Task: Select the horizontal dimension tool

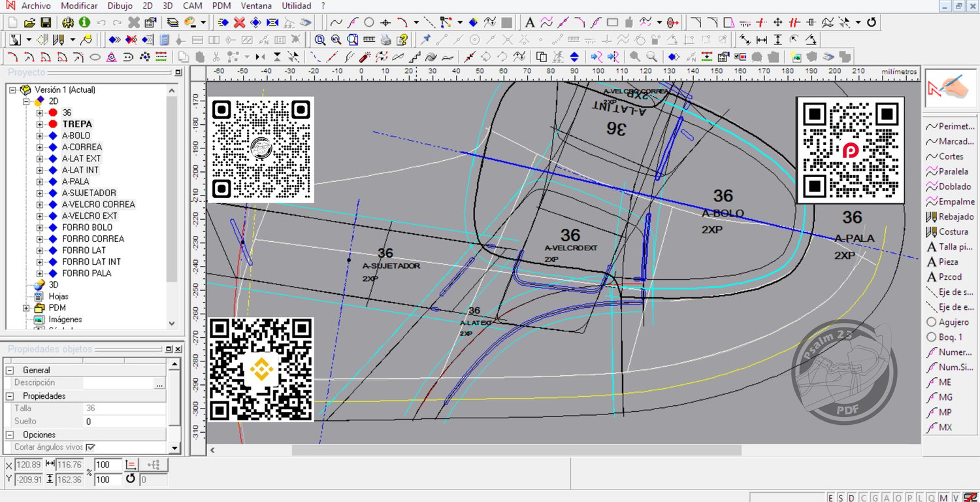Action: pos(762,39)
